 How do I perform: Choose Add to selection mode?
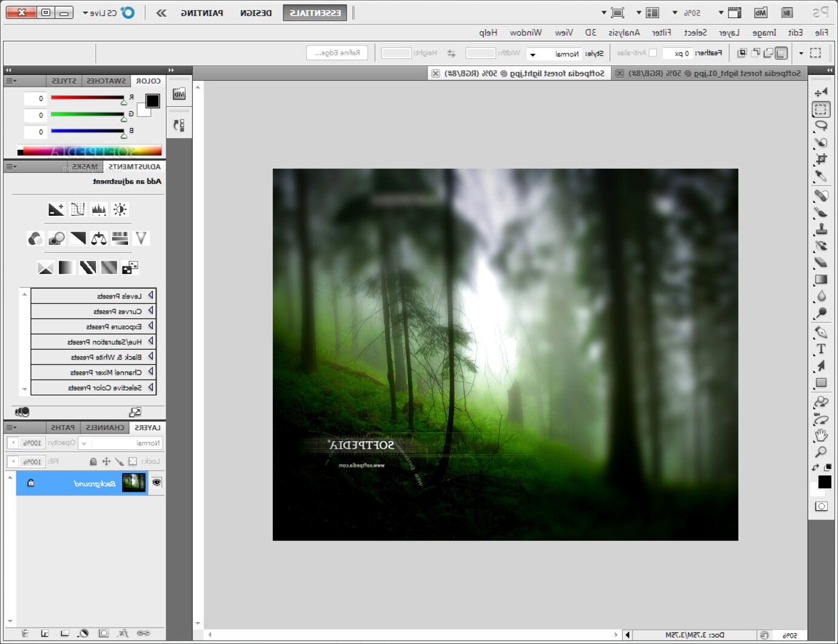point(768,53)
